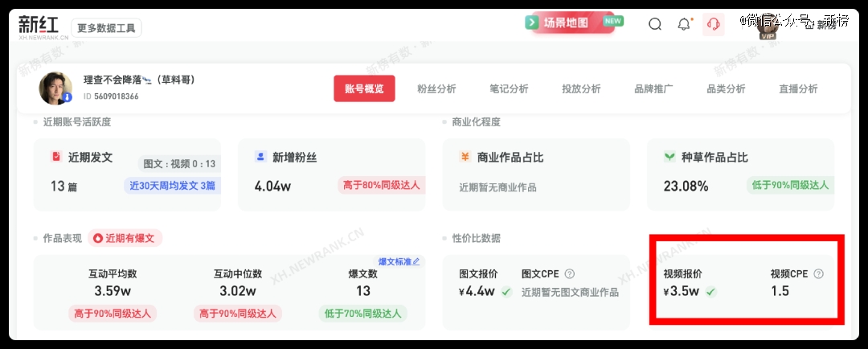Screen dimensions: 868x349
Task: Open the notification bell
Action: coord(684,24)
